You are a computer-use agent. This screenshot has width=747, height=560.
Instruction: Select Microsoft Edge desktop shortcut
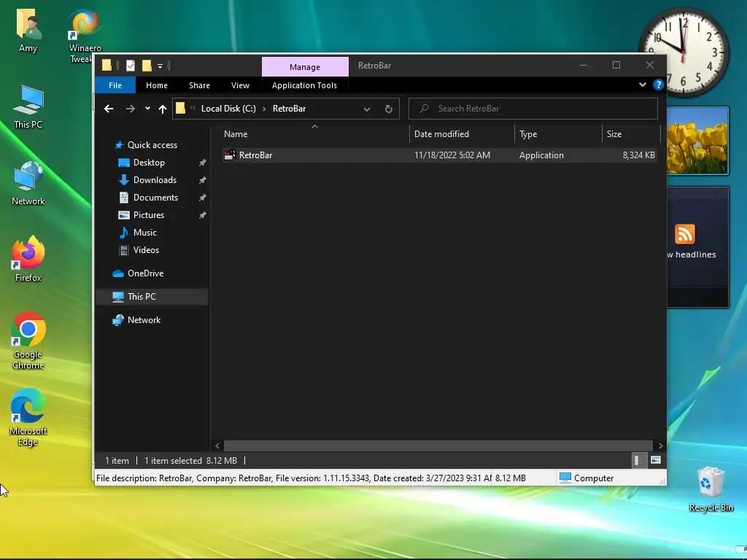[28, 418]
